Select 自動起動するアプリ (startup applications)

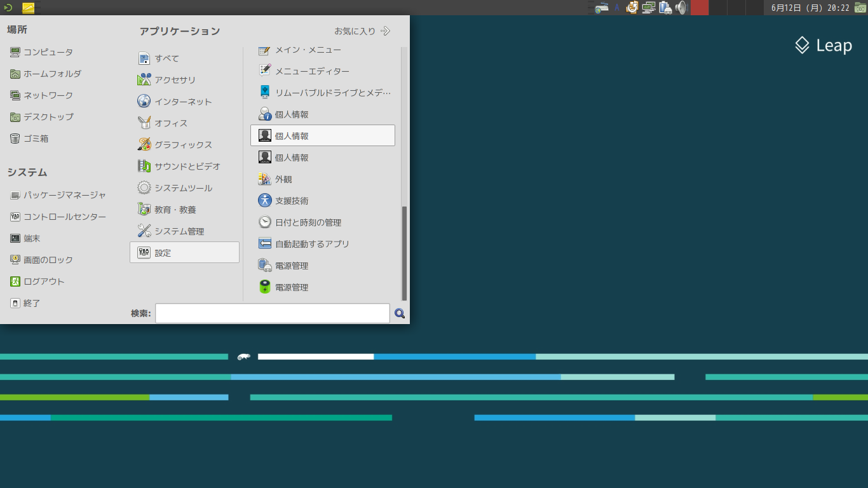tap(311, 243)
